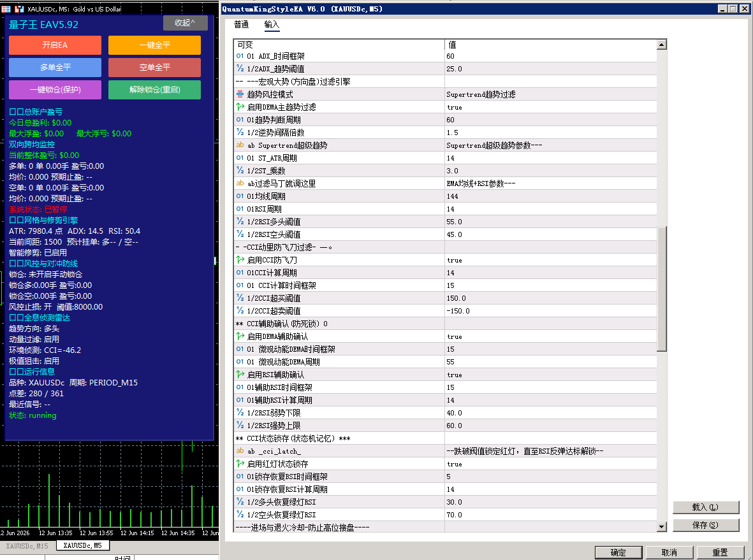
Task: Click the fraction icon of 1/2RSI多头阈值 row
Action: tap(240, 221)
